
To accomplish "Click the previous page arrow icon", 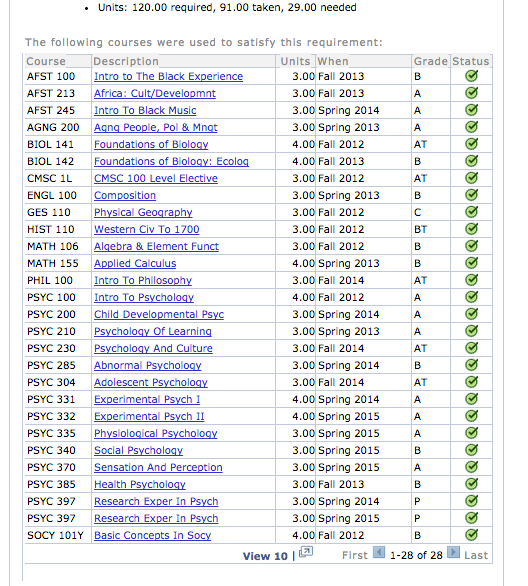I will (379, 552).
